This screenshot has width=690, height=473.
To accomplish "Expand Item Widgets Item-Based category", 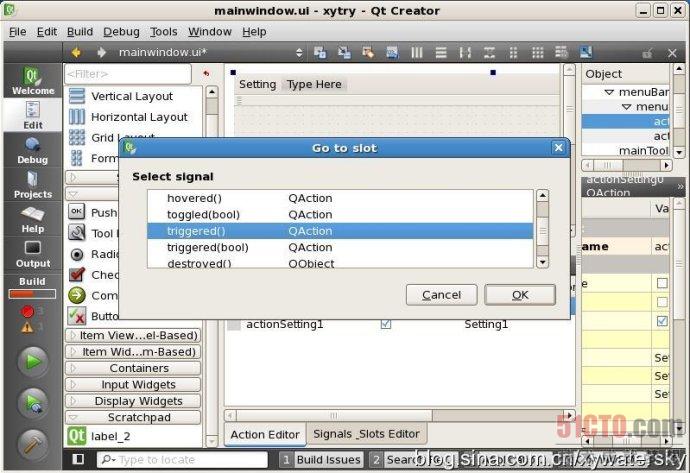I will click(x=133, y=352).
